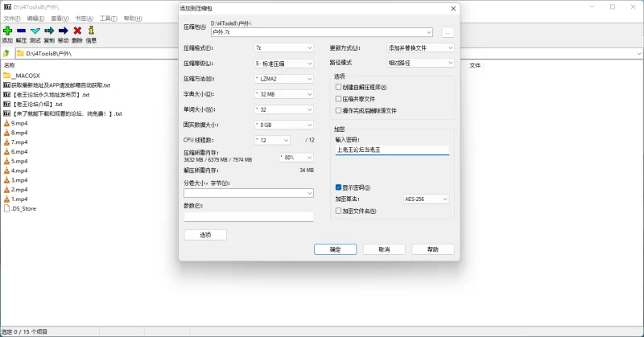Untick the show password (显示密码) checkbox
This screenshot has width=644, height=337.
pos(338,187)
